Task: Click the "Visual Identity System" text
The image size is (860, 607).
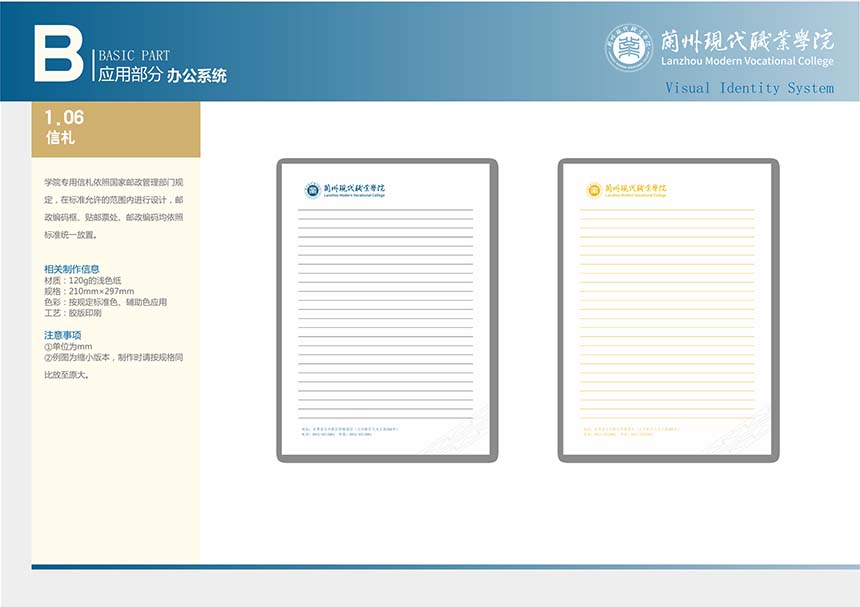Action: (749, 88)
